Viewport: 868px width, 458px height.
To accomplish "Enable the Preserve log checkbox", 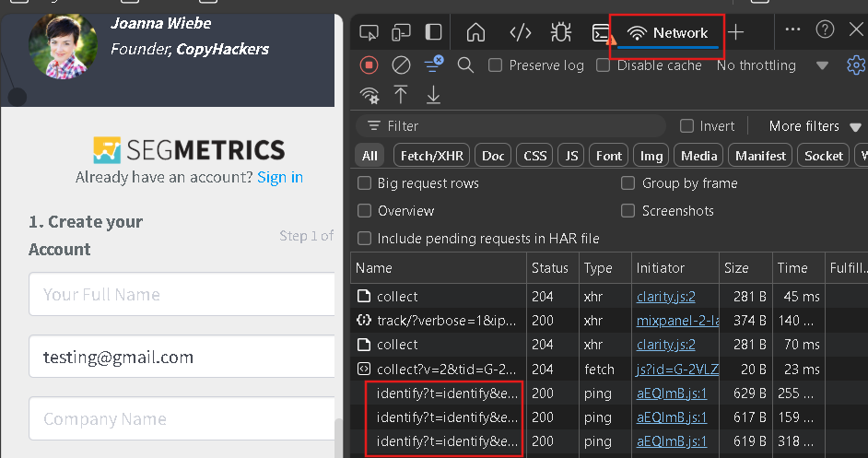I will (496, 65).
